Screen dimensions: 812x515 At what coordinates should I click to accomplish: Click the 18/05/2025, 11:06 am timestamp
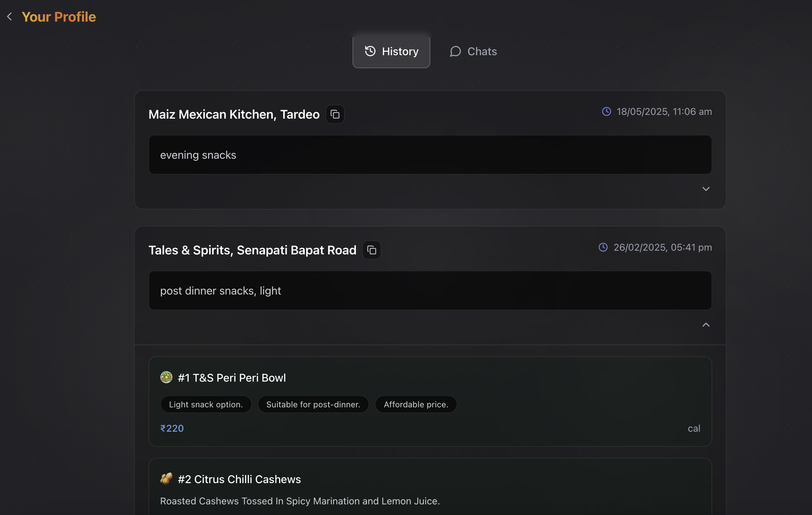pyautogui.click(x=664, y=112)
